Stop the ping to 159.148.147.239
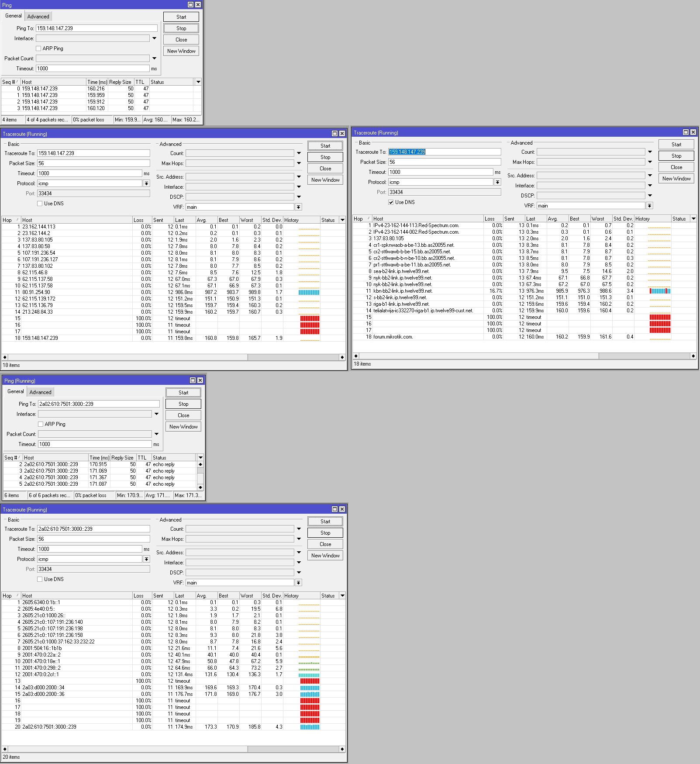This screenshot has height=764, width=700. pos(181,28)
